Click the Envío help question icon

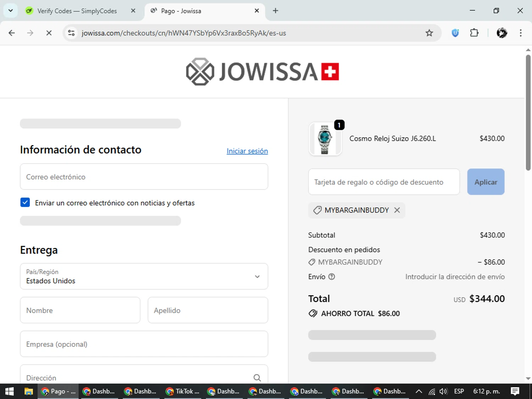point(332,277)
